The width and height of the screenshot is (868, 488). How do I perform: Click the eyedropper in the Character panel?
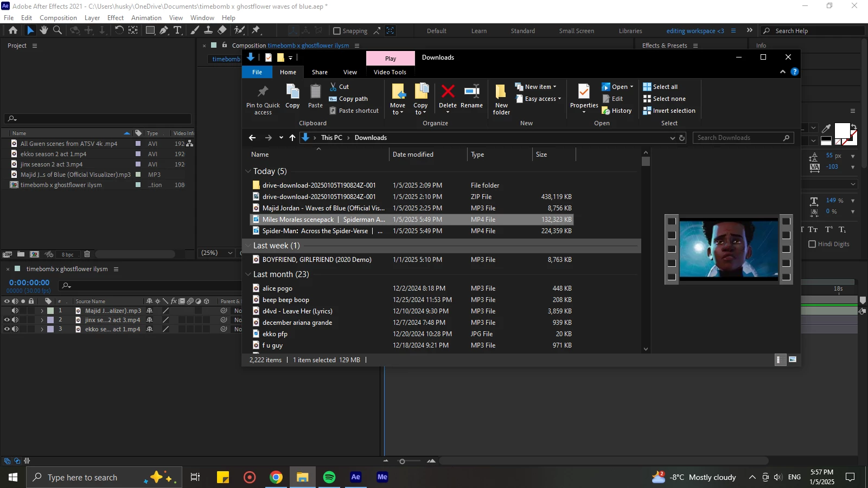tap(826, 129)
